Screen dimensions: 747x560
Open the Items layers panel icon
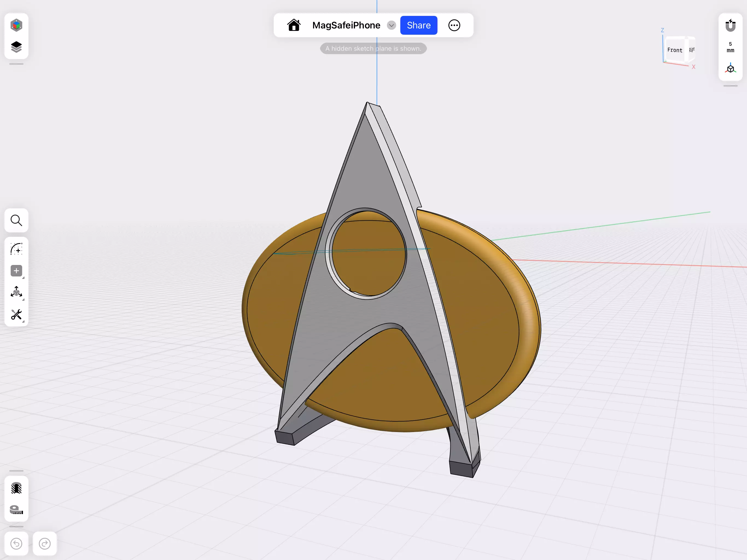point(16,47)
